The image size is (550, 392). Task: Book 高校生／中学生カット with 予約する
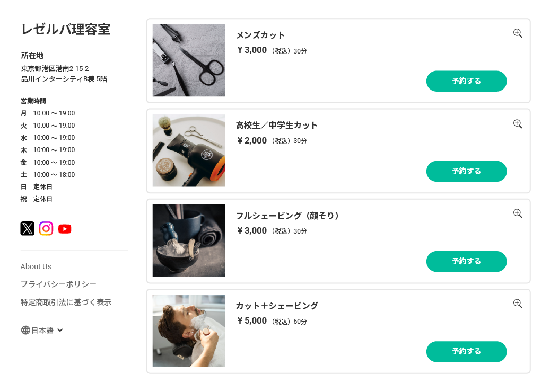[466, 171]
